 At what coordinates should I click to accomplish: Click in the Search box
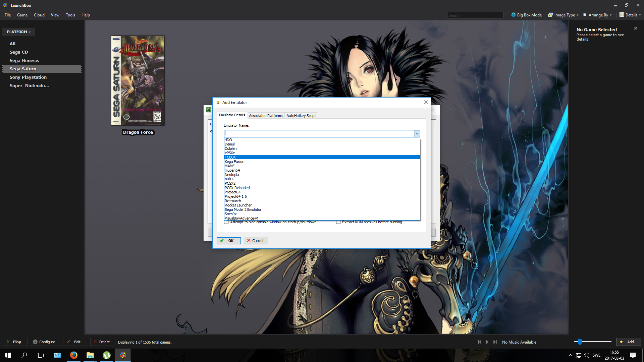pos(475,15)
